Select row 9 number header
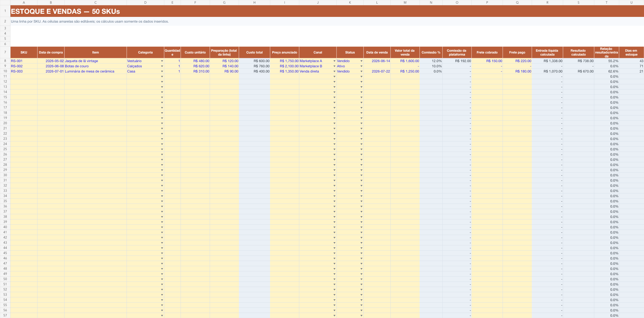This screenshot has height=318, width=644. (5, 66)
